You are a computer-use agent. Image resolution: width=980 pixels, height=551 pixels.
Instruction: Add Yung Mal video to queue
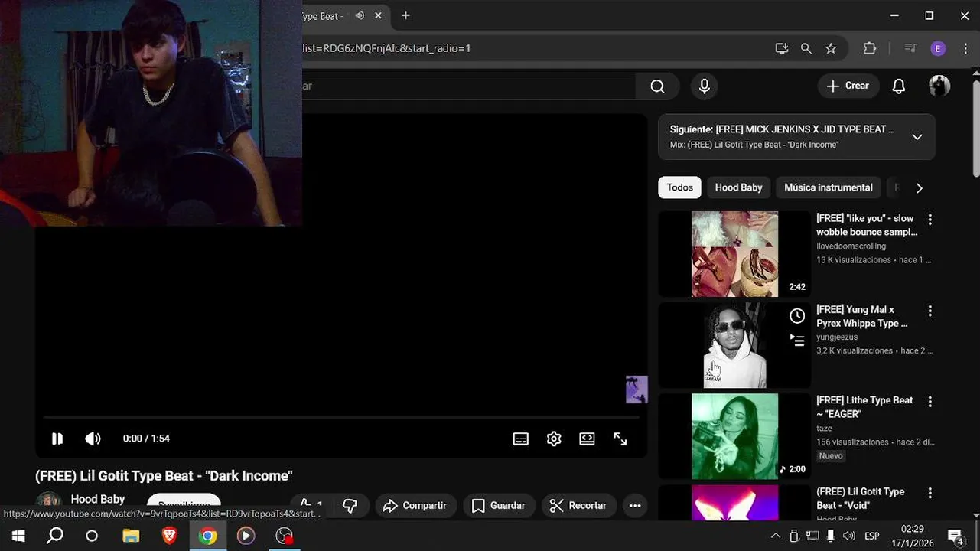click(797, 341)
